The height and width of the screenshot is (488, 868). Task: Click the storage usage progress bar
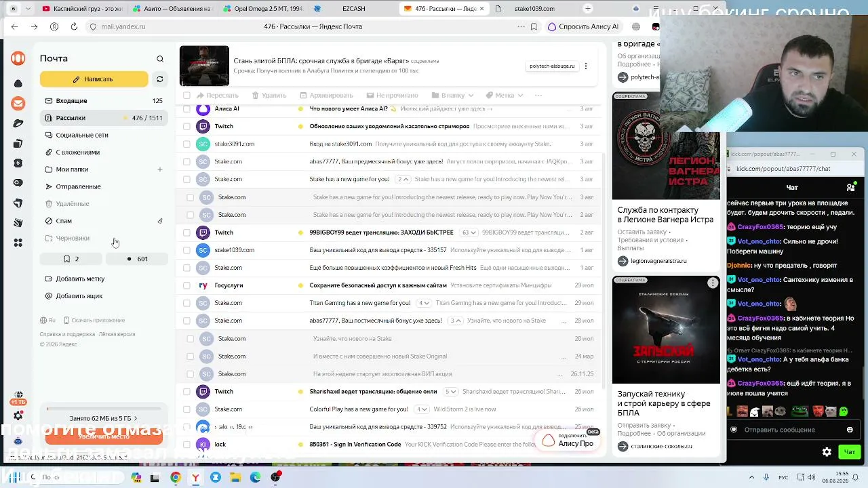click(x=104, y=409)
